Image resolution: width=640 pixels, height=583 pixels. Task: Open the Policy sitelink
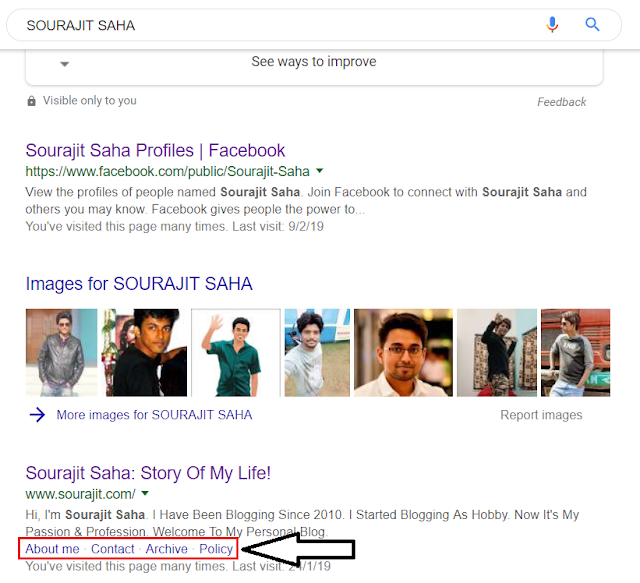(216, 549)
